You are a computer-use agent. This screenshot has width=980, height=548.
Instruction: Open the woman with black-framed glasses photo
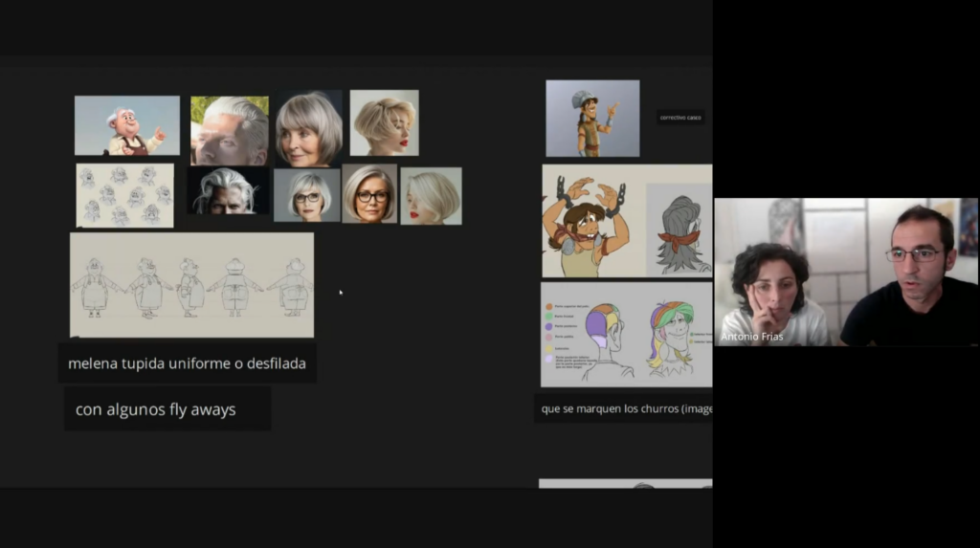[369, 194]
